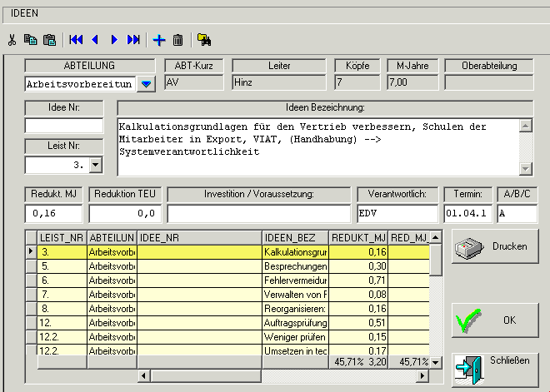Click the Termin date field

point(467,213)
